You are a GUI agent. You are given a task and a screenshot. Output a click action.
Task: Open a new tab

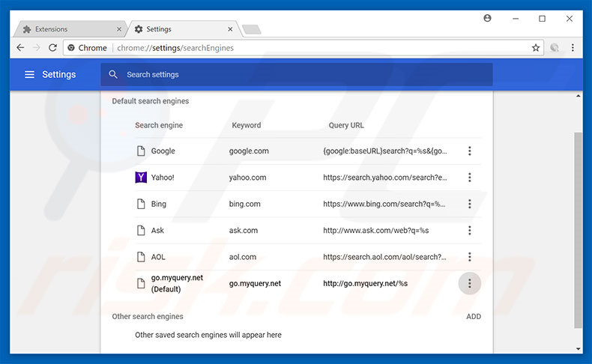click(x=252, y=29)
